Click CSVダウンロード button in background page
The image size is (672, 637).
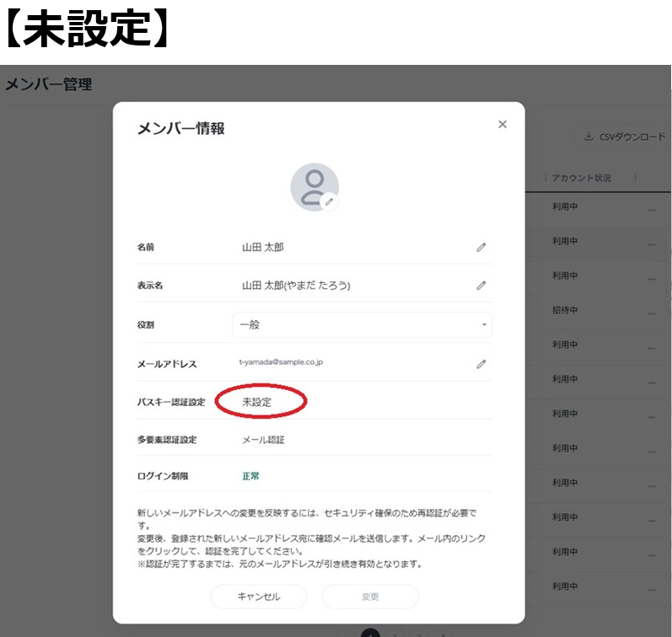click(624, 136)
